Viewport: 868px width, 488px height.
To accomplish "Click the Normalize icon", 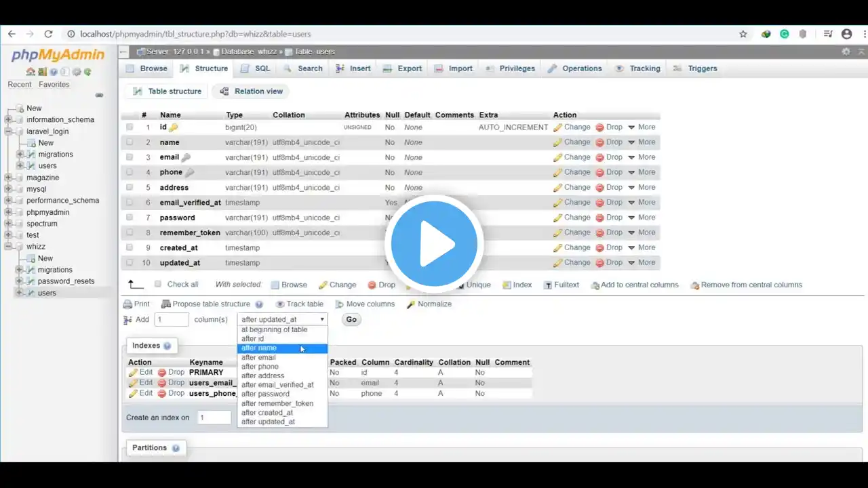I will (411, 304).
